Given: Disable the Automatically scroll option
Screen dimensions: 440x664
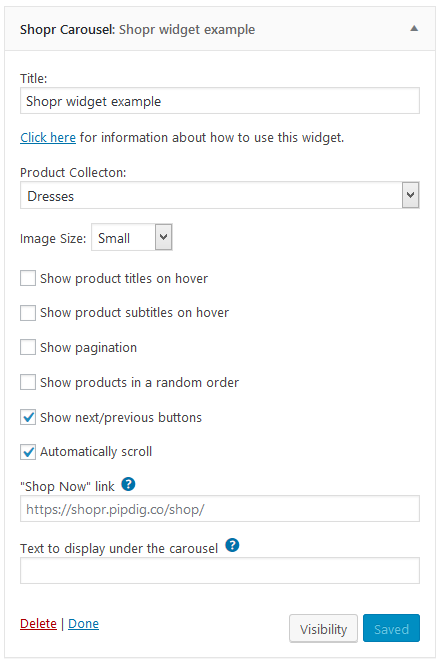Looking at the screenshot, I should 28,452.
